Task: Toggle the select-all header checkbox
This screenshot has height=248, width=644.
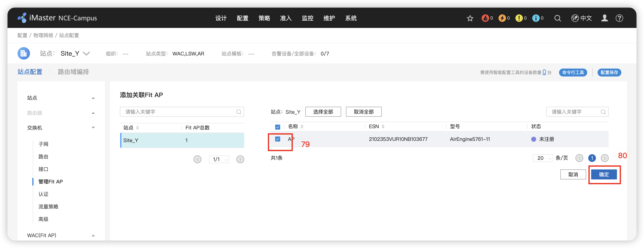Action: (x=277, y=127)
